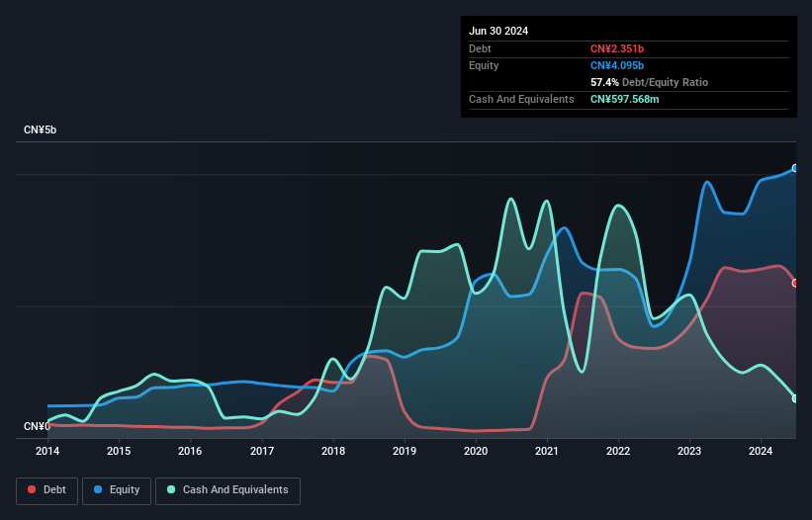The height and width of the screenshot is (520, 812).
Task: Toggle the Equity series legend button
Action: [117, 490]
